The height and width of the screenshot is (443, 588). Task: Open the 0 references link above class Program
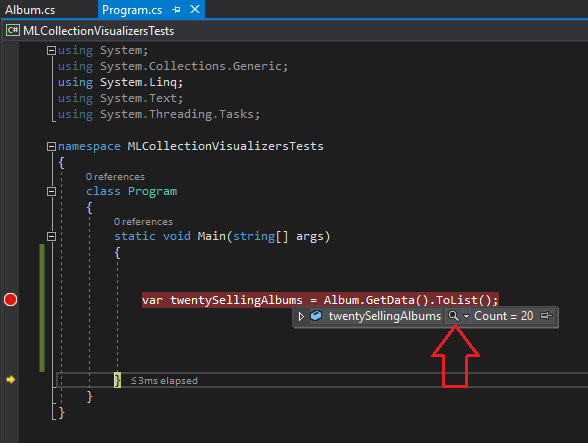point(115,177)
